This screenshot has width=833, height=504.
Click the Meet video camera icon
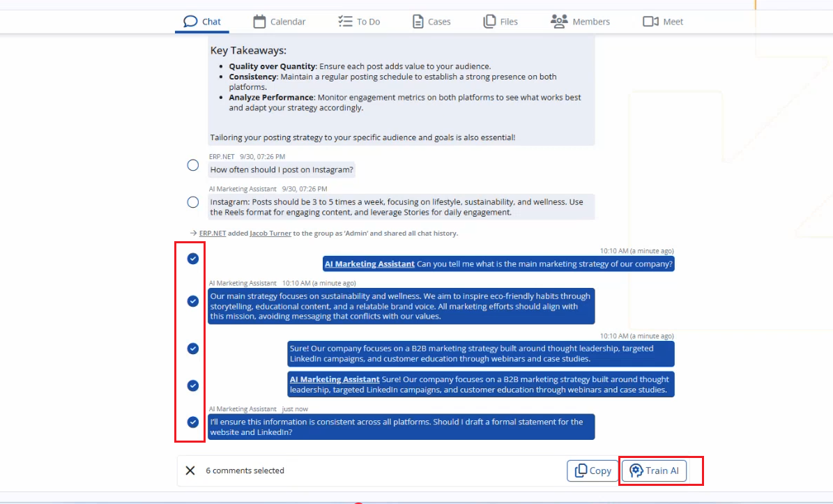(650, 22)
